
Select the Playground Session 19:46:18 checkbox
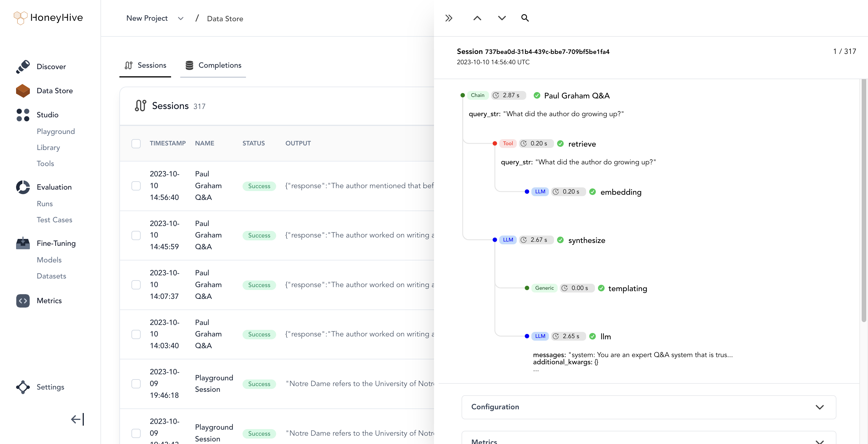[x=136, y=383]
